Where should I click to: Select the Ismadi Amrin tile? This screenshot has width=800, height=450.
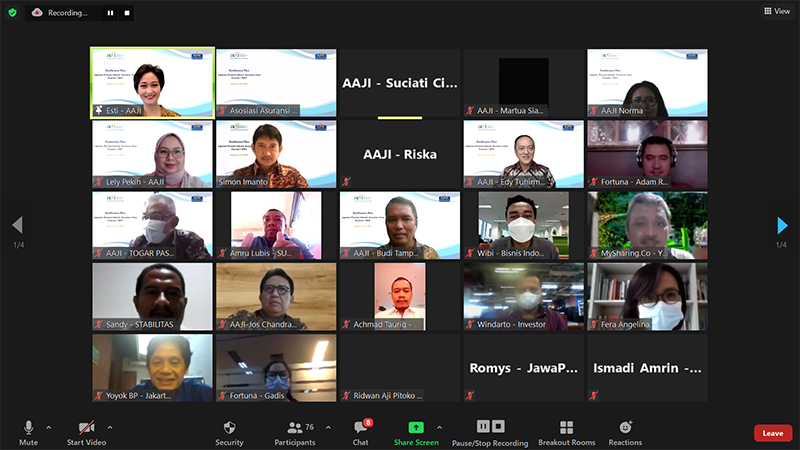(x=647, y=368)
